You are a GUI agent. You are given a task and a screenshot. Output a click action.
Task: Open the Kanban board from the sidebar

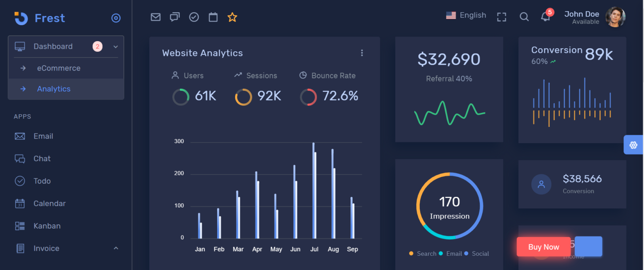47,225
